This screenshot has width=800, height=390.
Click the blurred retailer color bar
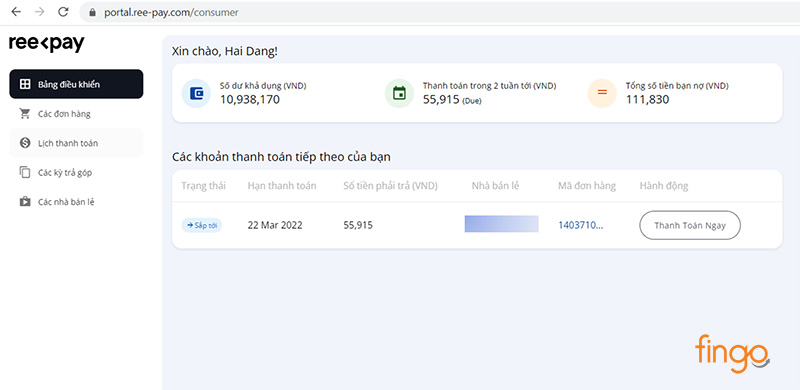point(502,224)
